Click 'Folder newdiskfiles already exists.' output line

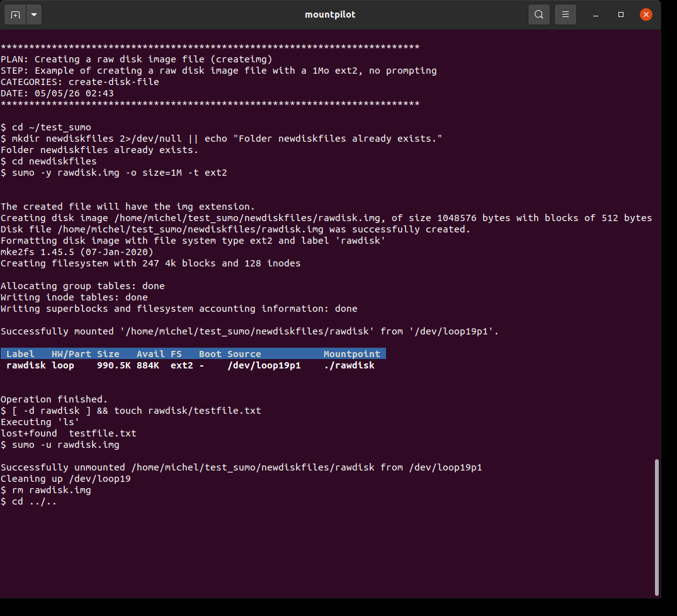pyautogui.click(x=100, y=150)
